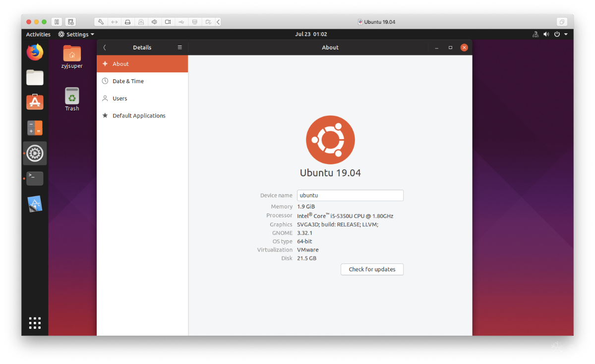Image resolution: width=595 pixels, height=364 pixels.
Task: Click the USB device icon
Action: pos(181,22)
